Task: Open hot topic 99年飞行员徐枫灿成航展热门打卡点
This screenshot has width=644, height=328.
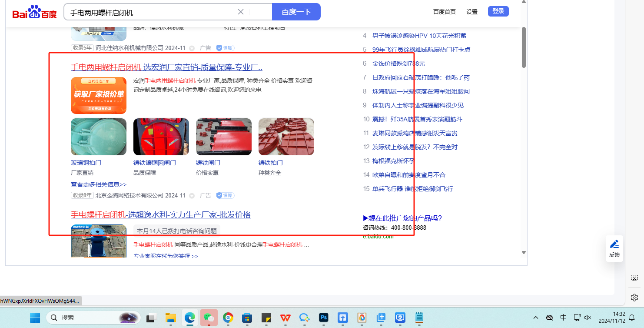Action: [422, 50]
